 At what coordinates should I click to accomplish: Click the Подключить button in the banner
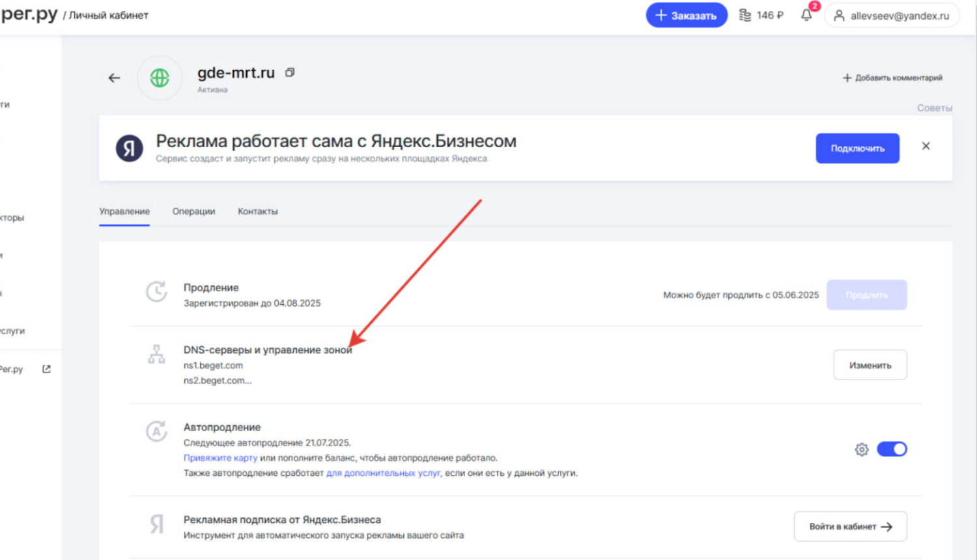[x=857, y=148]
